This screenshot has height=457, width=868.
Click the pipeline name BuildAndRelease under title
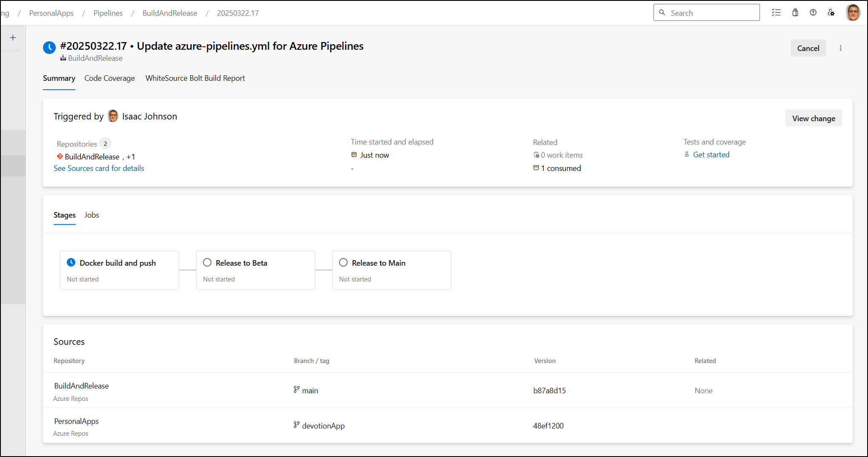pyautogui.click(x=95, y=58)
